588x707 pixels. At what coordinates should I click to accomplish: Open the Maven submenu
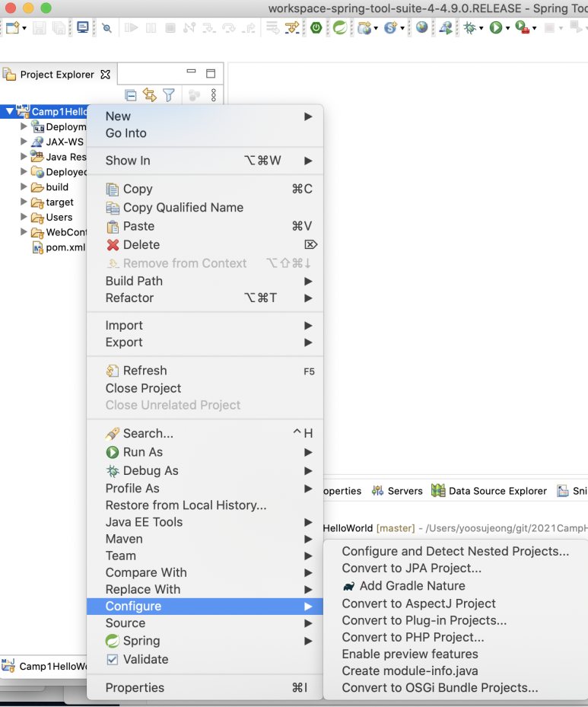click(x=205, y=540)
